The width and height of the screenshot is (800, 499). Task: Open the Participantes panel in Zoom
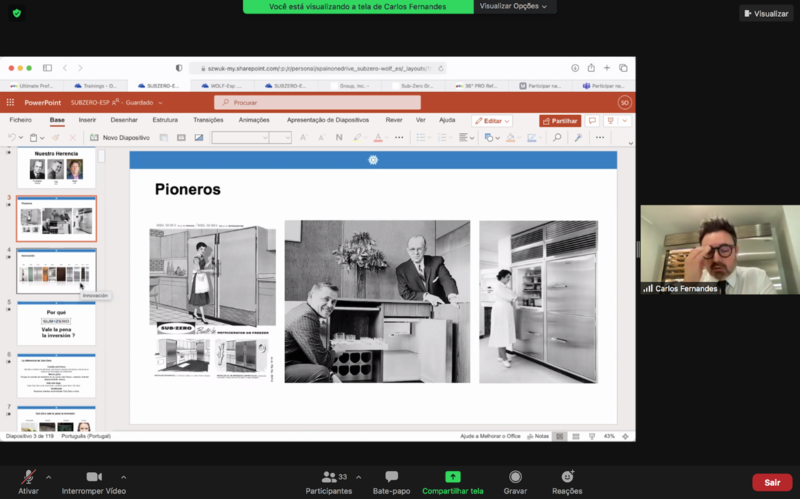329,483
